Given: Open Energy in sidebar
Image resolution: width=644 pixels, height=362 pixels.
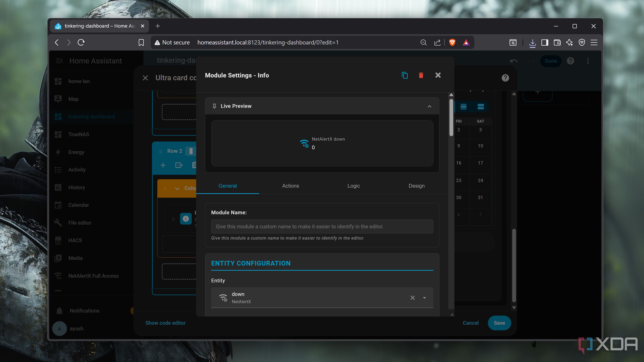Looking at the screenshot, I should pos(91,152).
